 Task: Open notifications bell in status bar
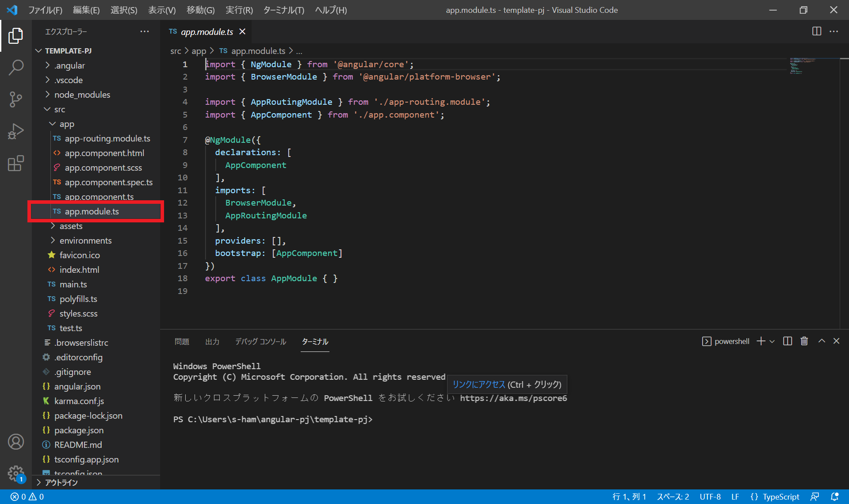834,497
